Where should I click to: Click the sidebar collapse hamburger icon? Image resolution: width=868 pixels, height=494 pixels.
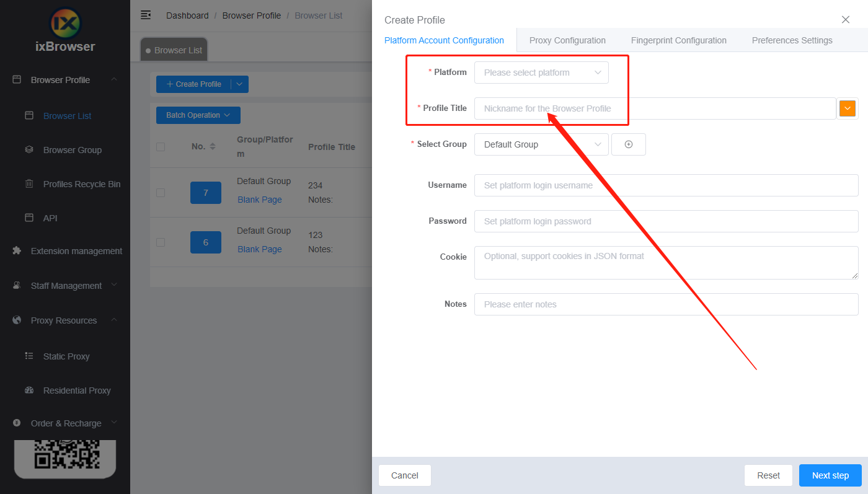(x=146, y=15)
